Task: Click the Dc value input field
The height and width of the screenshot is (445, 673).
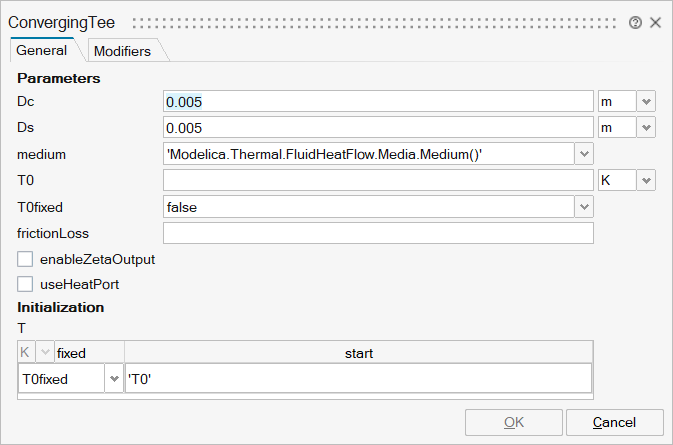Action: tap(378, 102)
